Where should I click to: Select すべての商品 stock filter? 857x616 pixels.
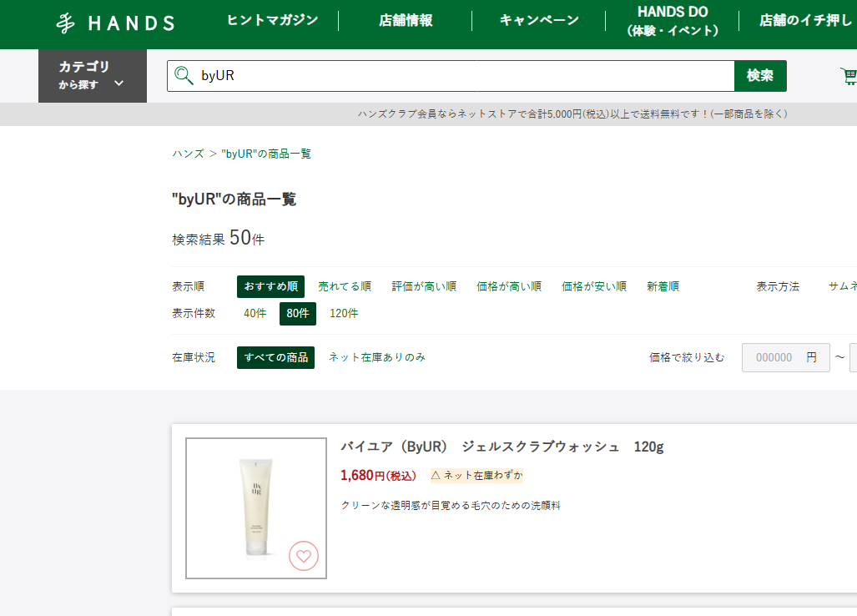click(275, 357)
